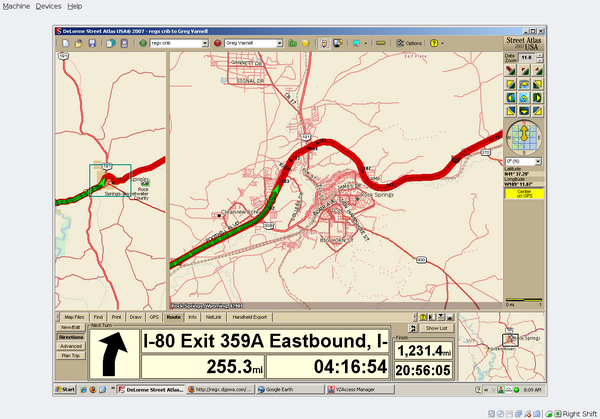Select the Directions subtab button
The height and width of the screenshot is (419, 600).
pyautogui.click(x=71, y=337)
